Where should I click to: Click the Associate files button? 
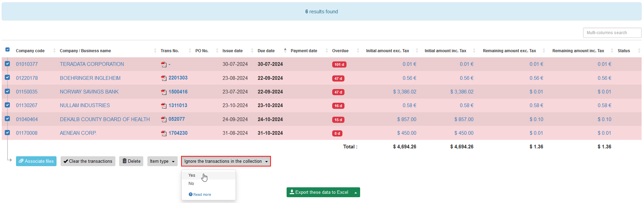coord(36,161)
